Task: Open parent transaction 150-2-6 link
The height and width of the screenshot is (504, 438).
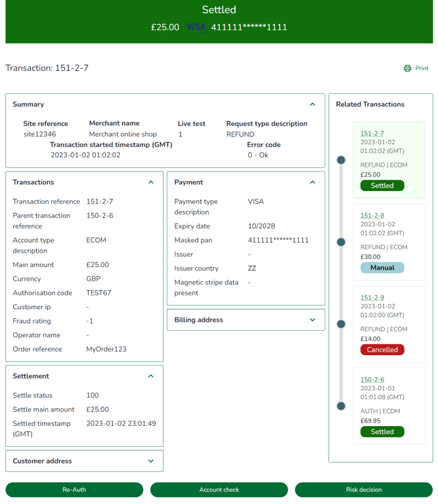Action: 372,379
